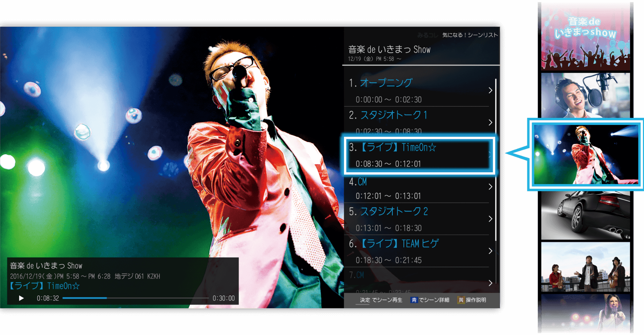
Task: Click the playback progress bar
Action: click(136, 298)
